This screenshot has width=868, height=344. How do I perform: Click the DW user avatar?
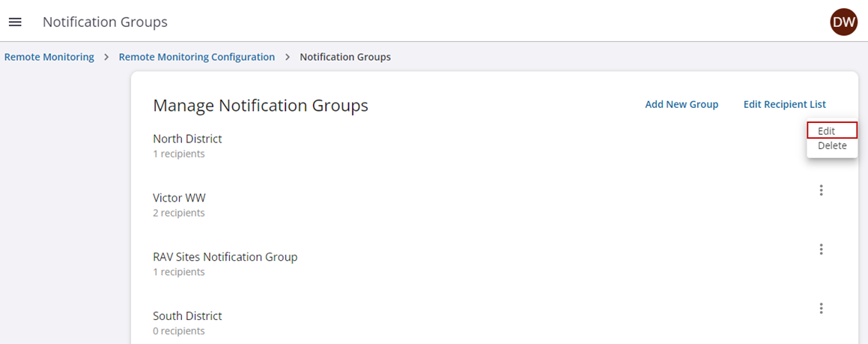(x=843, y=22)
